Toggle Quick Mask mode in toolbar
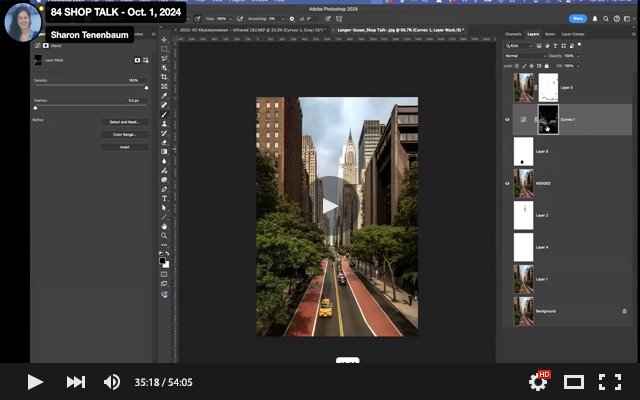Image resolution: width=640 pixels, height=400 pixels. [x=164, y=274]
